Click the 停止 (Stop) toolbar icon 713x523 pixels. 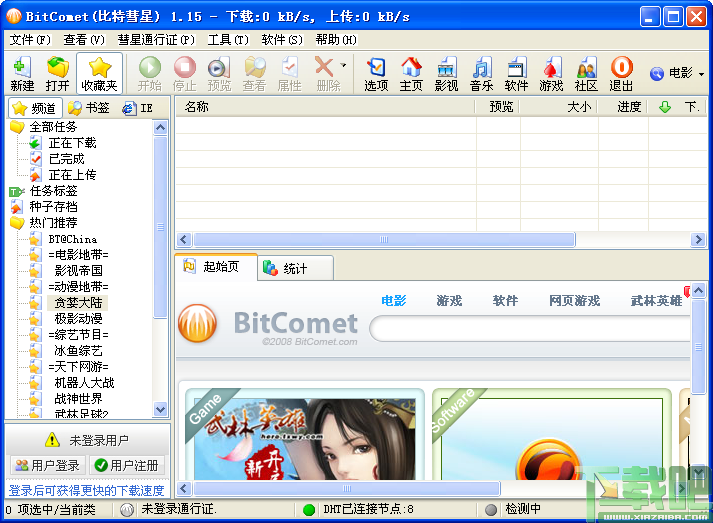pyautogui.click(x=185, y=73)
